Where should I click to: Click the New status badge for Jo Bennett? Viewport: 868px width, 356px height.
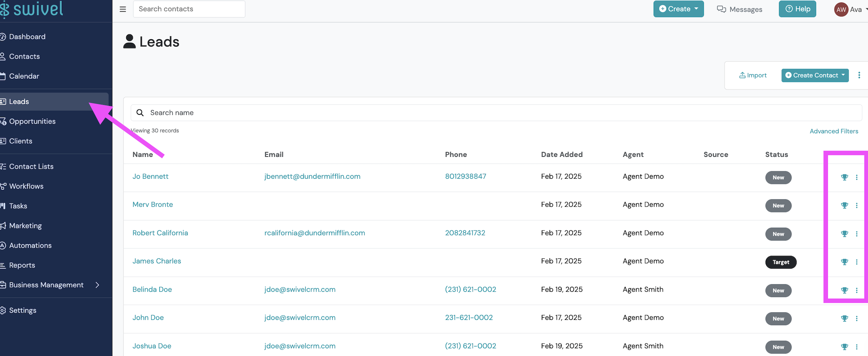click(778, 177)
